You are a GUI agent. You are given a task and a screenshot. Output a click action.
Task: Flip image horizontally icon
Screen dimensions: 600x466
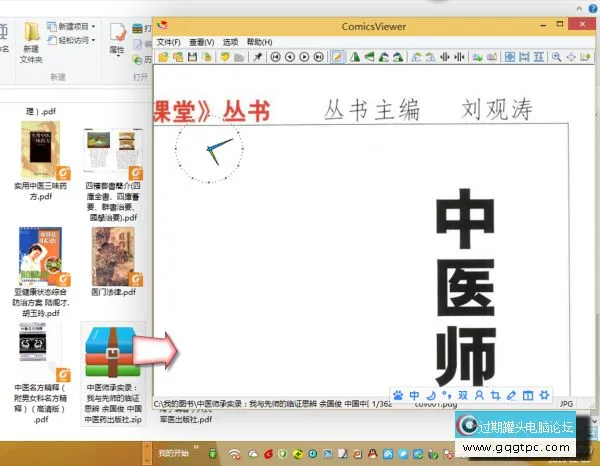click(x=355, y=57)
